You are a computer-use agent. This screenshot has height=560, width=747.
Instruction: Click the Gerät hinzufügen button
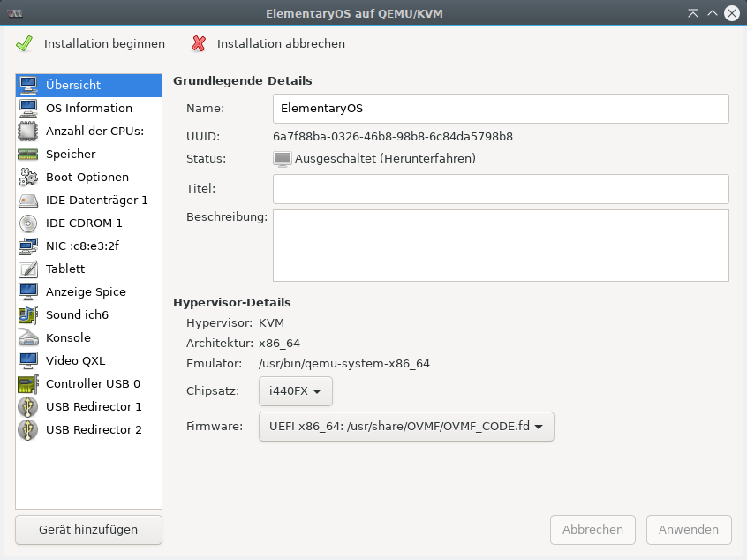[88, 529]
